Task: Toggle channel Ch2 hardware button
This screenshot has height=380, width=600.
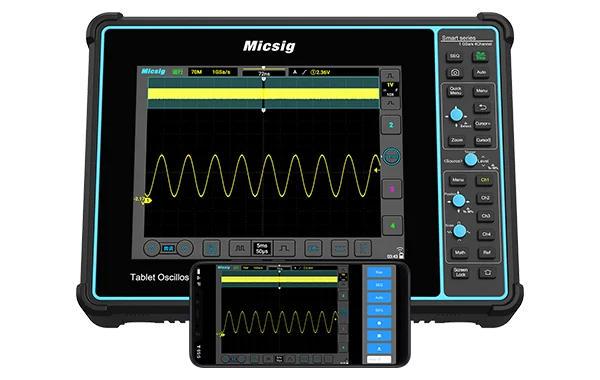Action: tap(485, 198)
